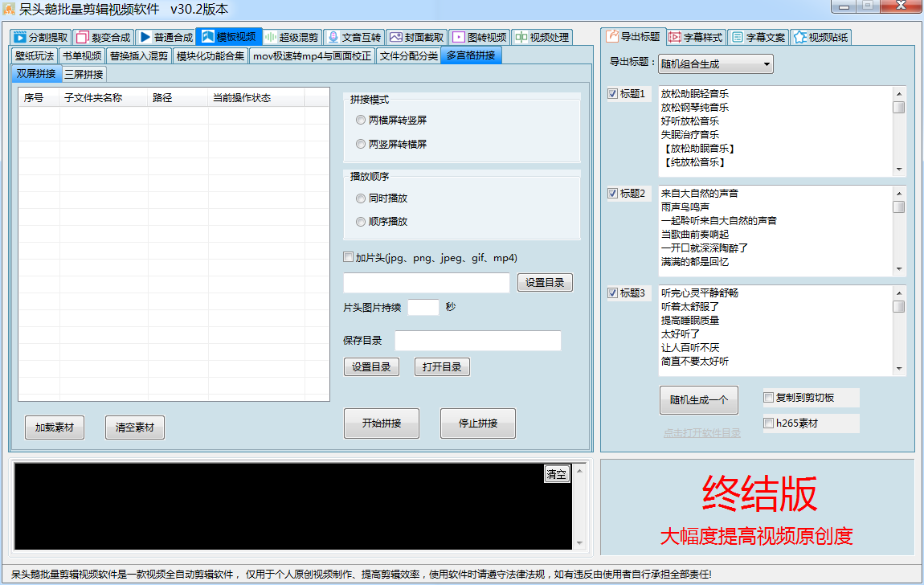Click the 片头图片持续 seconds field

tap(423, 307)
